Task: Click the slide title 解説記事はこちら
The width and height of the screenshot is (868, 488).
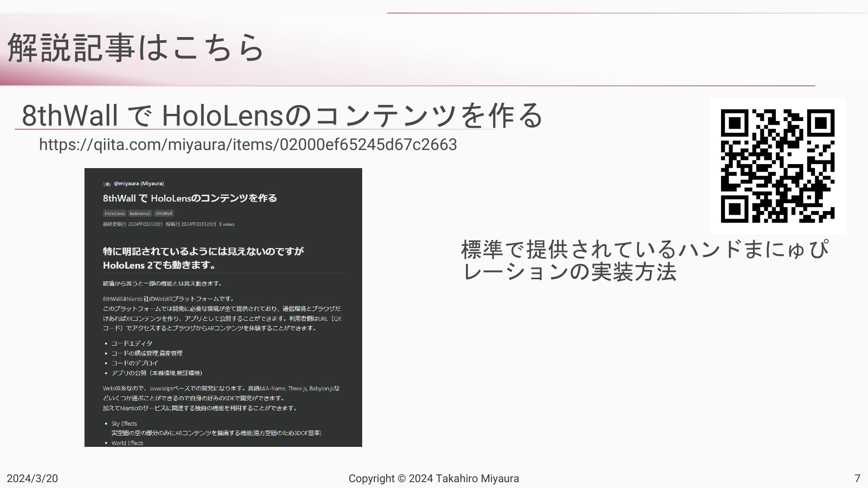Action: (x=136, y=47)
